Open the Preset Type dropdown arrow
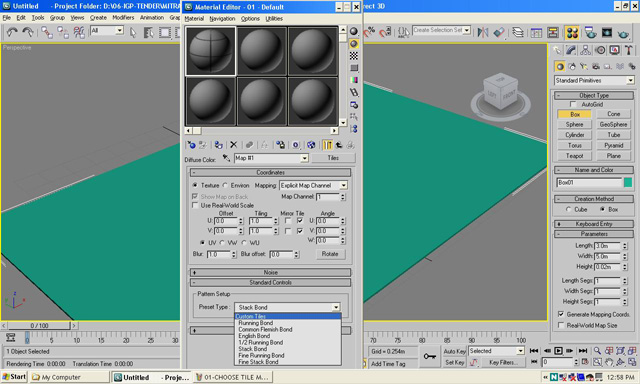 pos(336,307)
